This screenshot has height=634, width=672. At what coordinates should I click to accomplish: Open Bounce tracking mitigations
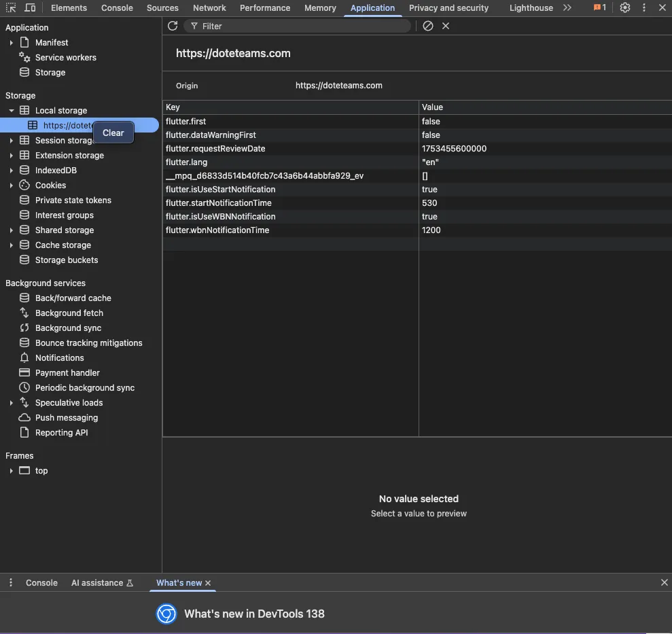(89, 343)
